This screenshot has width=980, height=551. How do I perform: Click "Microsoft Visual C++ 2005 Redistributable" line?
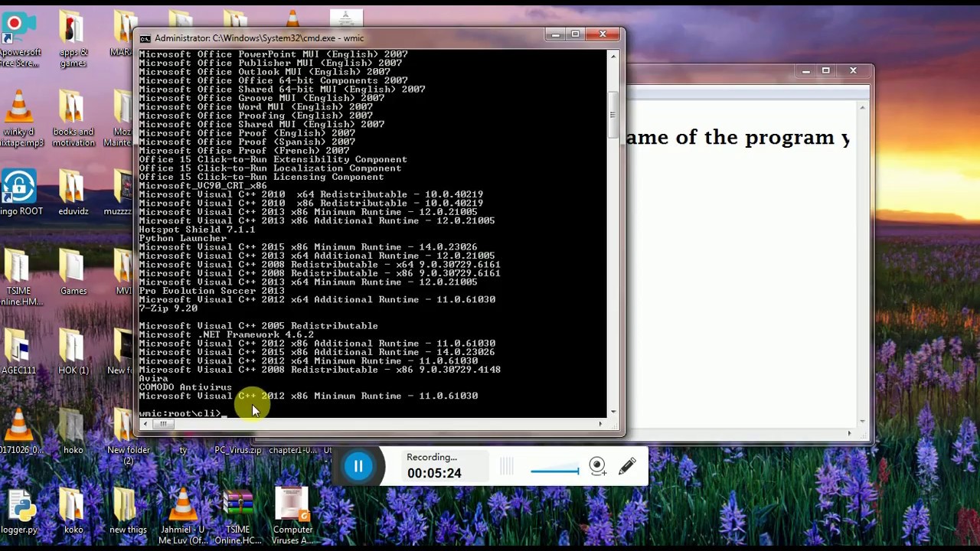click(x=258, y=326)
